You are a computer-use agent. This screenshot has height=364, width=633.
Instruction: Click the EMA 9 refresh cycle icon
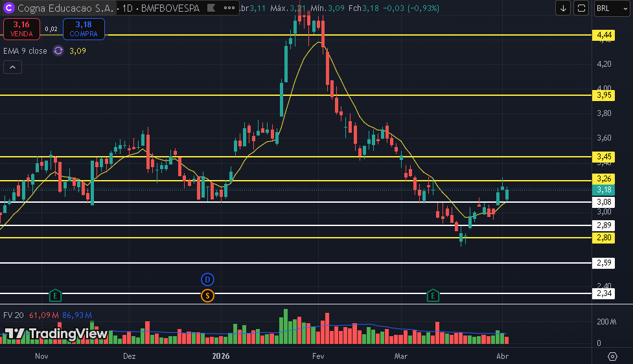[58, 51]
